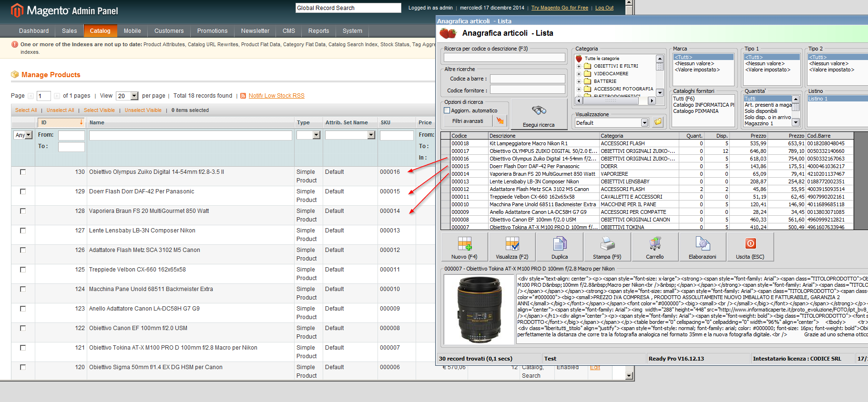This screenshot has width=868, height=402.
Task: Click the VIDEOCAMERE folder icon
Action: point(588,74)
